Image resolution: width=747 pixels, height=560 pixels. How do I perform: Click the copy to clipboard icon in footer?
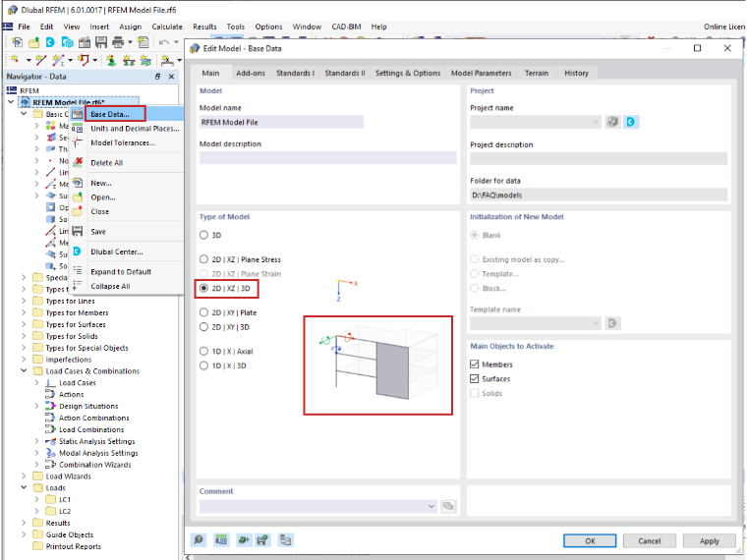(x=285, y=540)
